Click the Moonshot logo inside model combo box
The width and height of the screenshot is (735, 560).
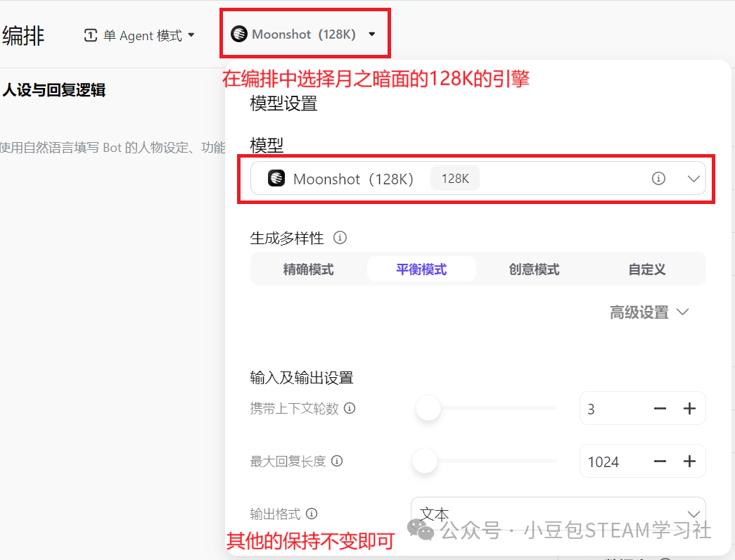pos(276,178)
